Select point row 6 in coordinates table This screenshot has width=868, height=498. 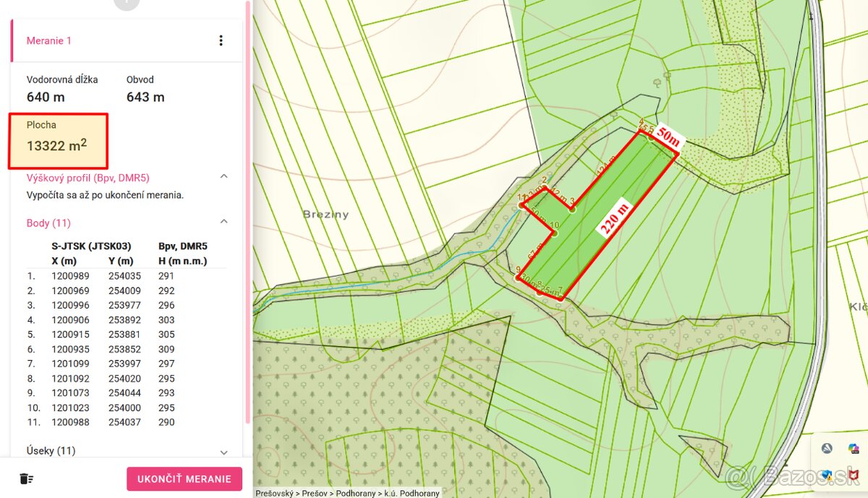click(109, 349)
